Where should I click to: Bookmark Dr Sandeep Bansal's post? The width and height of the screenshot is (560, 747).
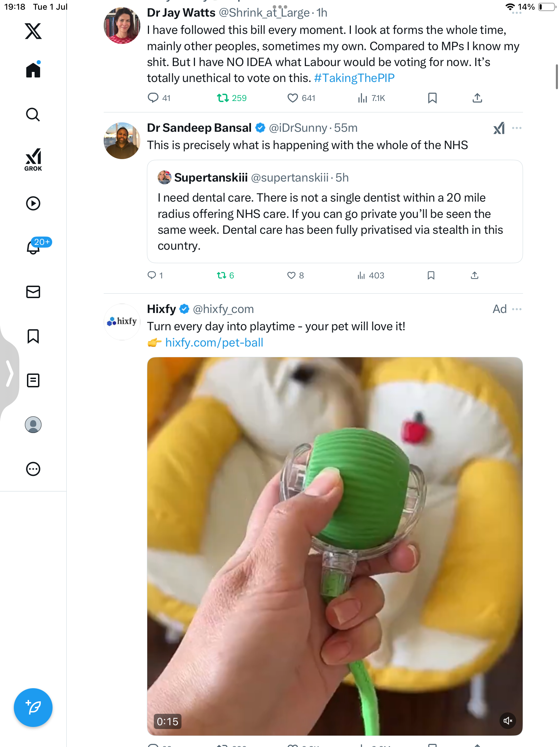(431, 275)
